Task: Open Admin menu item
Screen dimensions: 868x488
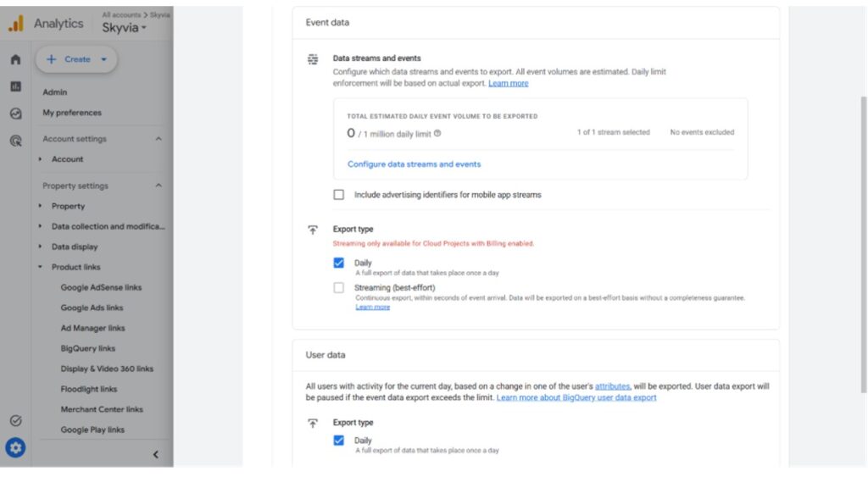Action: (55, 92)
